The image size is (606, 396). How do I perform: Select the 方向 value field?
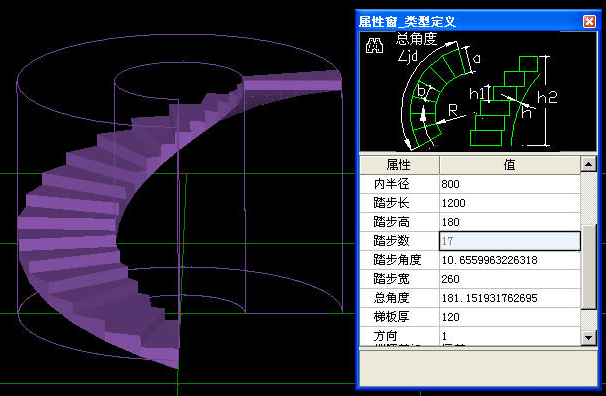[x=510, y=336]
